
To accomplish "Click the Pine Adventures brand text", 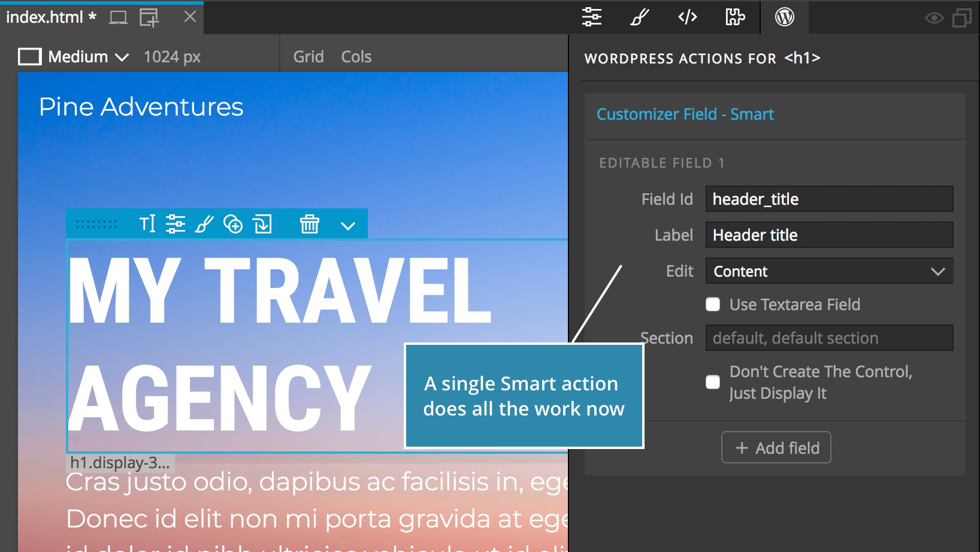I will coord(141,107).
